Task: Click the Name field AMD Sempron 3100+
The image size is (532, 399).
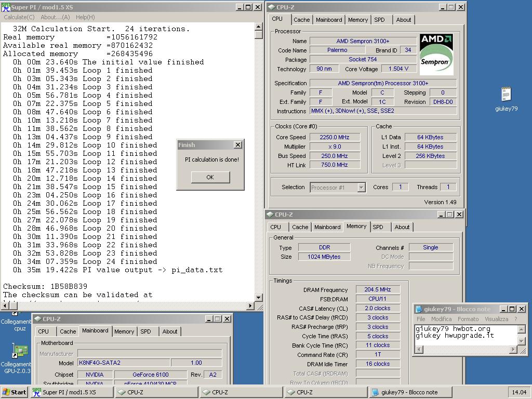Action: point(363,41)
